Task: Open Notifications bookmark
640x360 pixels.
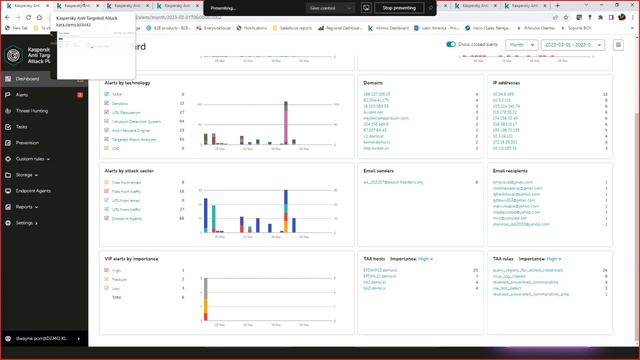Action: (251, 28)
